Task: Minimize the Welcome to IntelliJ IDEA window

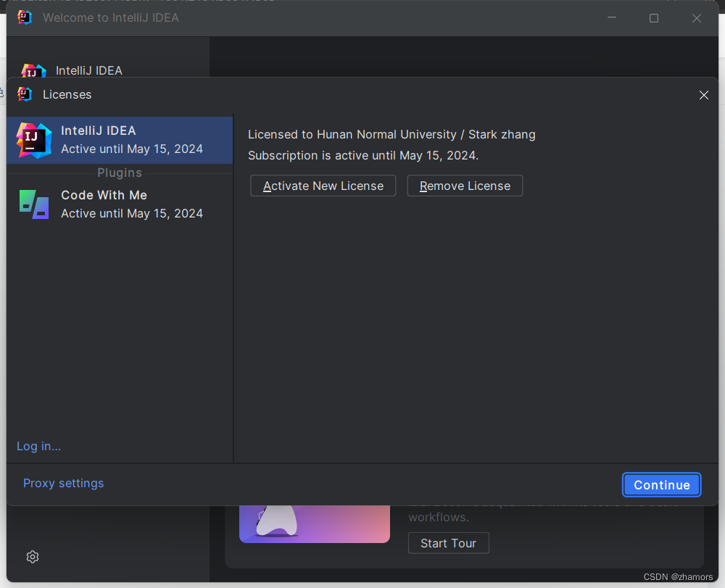Action: coord(612,17)
